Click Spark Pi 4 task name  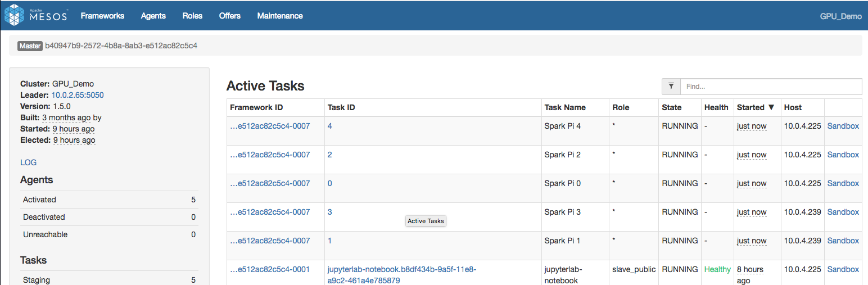pyautogui.click(x=563, y=126)
